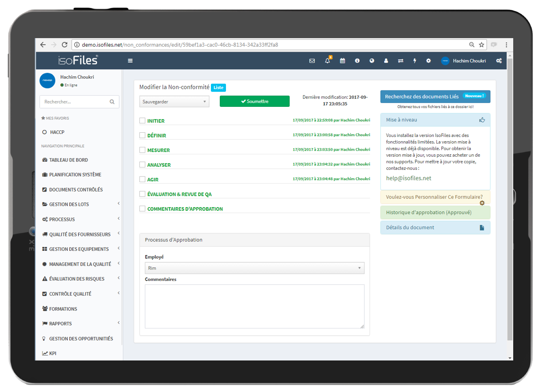Open the calendar icon in header
The width and height of the screenshot is (541, 392).
[342, 61]
